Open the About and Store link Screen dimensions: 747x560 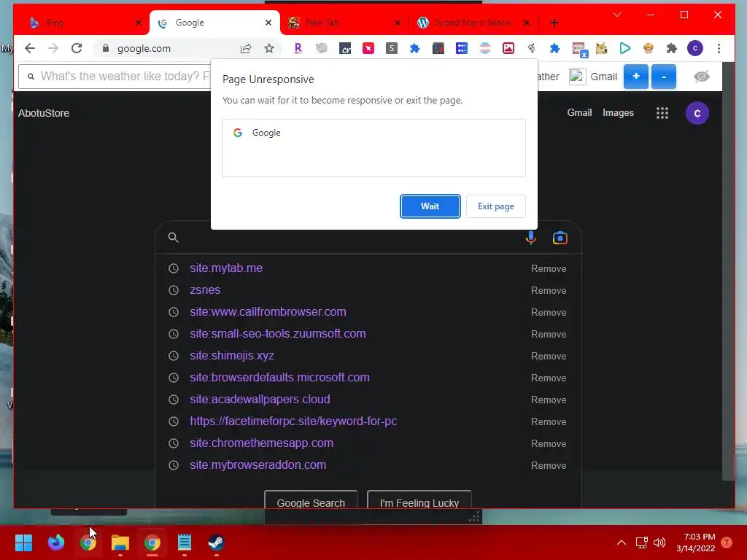(44, 113)
